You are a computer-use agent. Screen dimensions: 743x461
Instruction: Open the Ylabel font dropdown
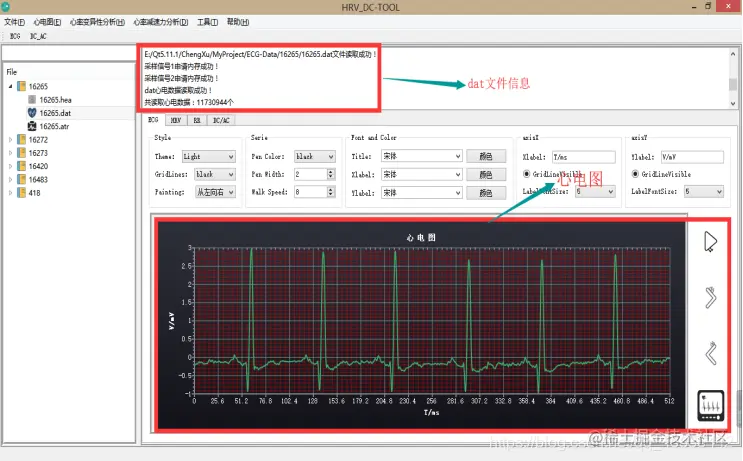click(422, 193)
